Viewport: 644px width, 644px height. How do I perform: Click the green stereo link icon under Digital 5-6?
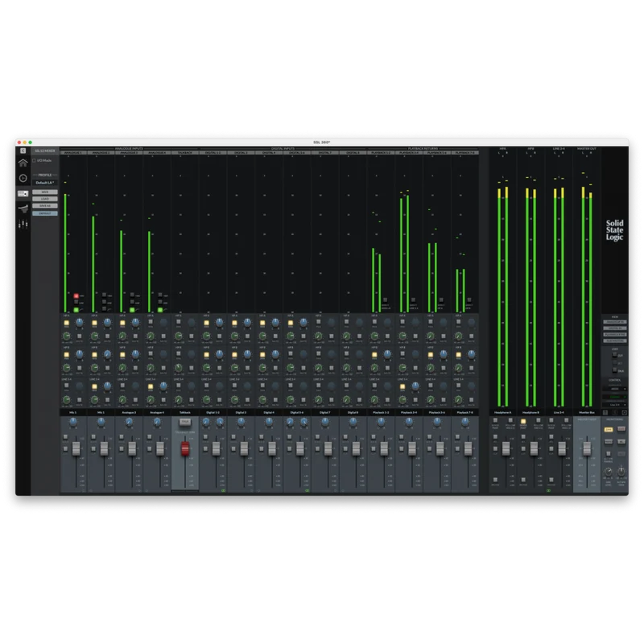tap(308, 490)
